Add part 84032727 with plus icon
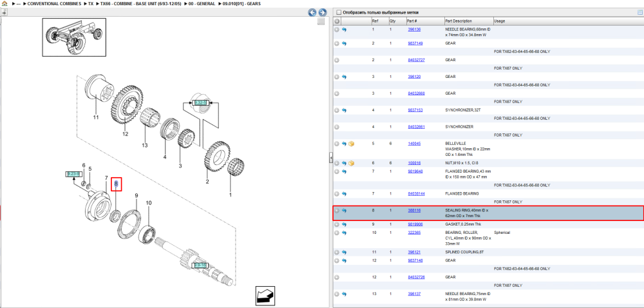Screen dimensions: 644x308 [x=337, y=60]
